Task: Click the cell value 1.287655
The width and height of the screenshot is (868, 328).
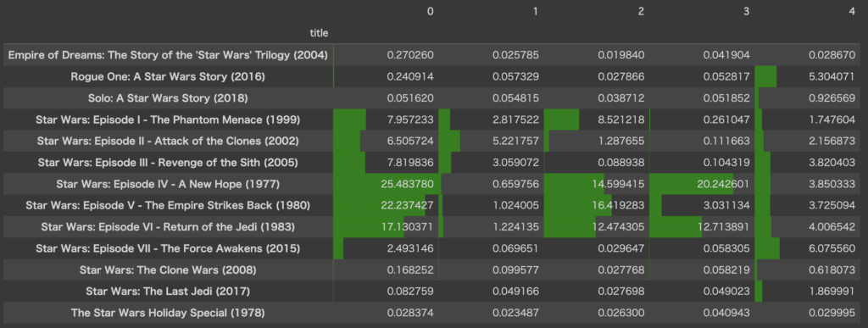Action: pyautogui.click(x=621, y=141)
